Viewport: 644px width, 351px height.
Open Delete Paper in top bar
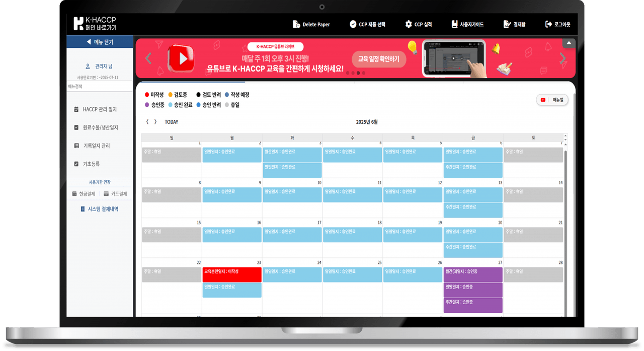click(311, 24)
